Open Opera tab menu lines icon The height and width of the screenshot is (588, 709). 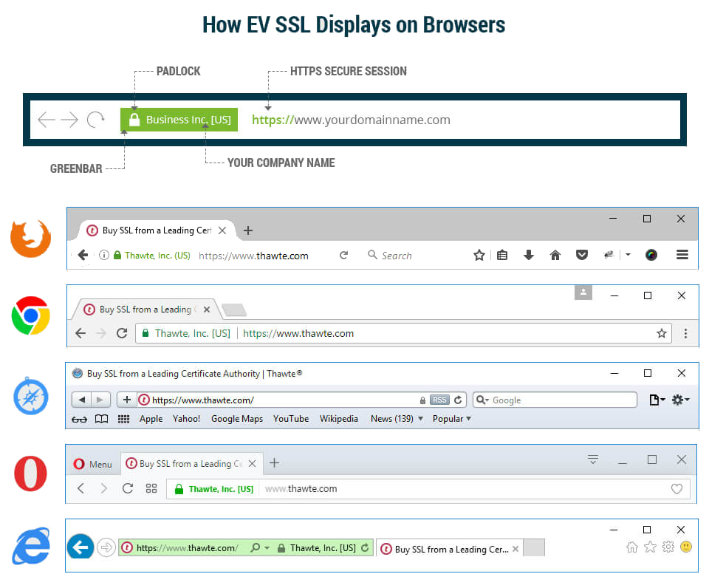click(593, 460)
